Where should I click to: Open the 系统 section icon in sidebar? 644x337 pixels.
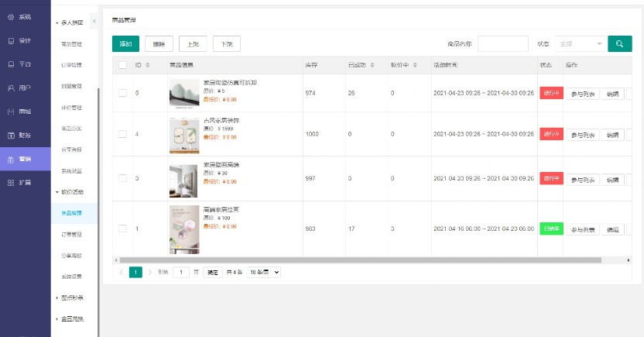pyautogui.click(x=11, y=16)
